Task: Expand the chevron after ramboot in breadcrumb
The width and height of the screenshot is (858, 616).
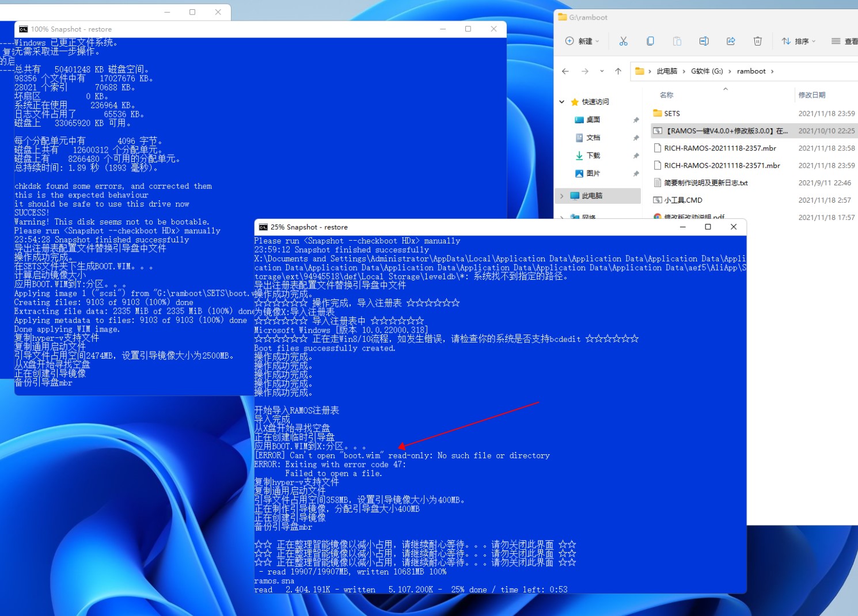Action: click(x=772, y=71)
